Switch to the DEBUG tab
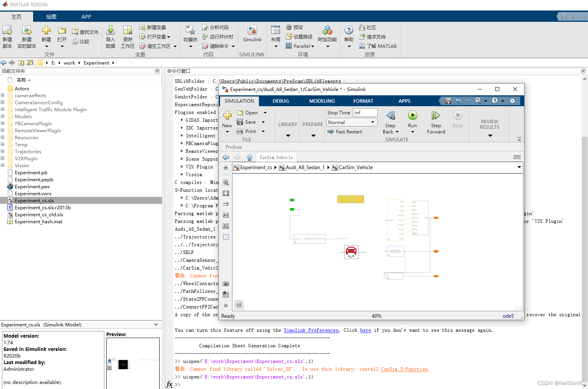The height and width of the screenshot is (389, 588). click(281, 101)
